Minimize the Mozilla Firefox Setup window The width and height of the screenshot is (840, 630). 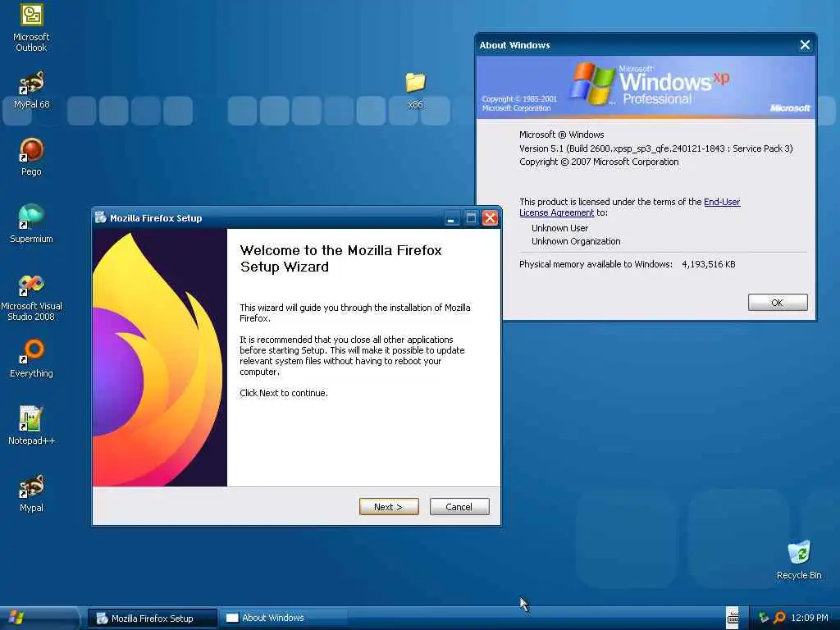[452, 218]
